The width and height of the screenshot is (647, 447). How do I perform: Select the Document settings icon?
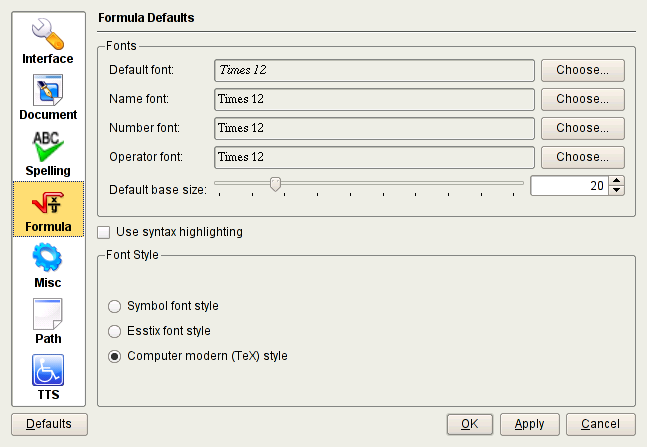48,90
